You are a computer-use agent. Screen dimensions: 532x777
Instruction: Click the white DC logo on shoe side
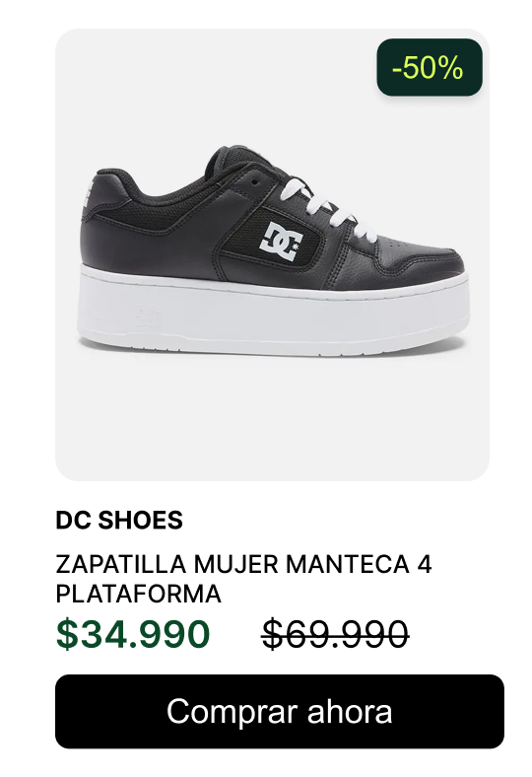click(281, 241)
